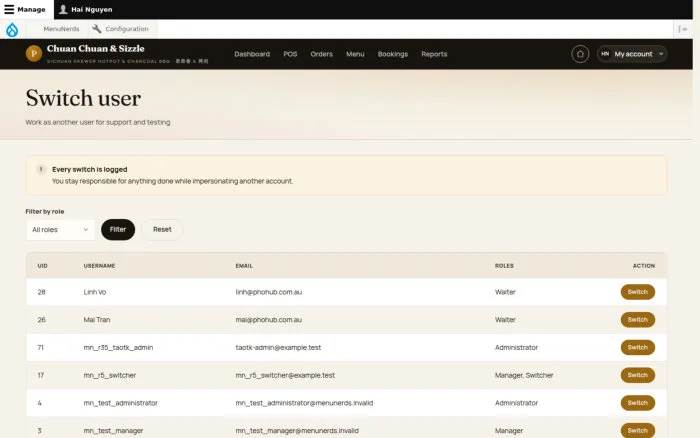Click the info icon in logged notice
This screenshot has width=700, height=438.
[41, 169]
